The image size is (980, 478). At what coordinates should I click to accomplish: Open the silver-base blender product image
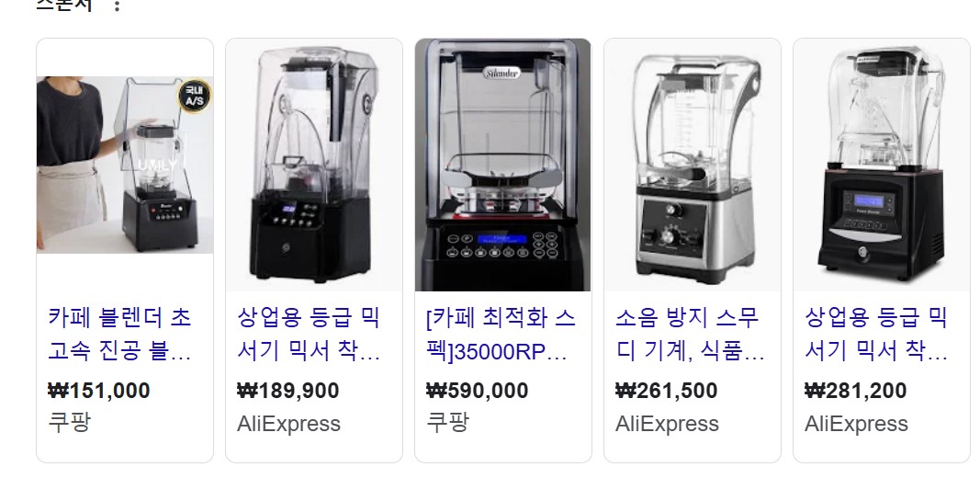pyautogui.click(x=693, y=165)
